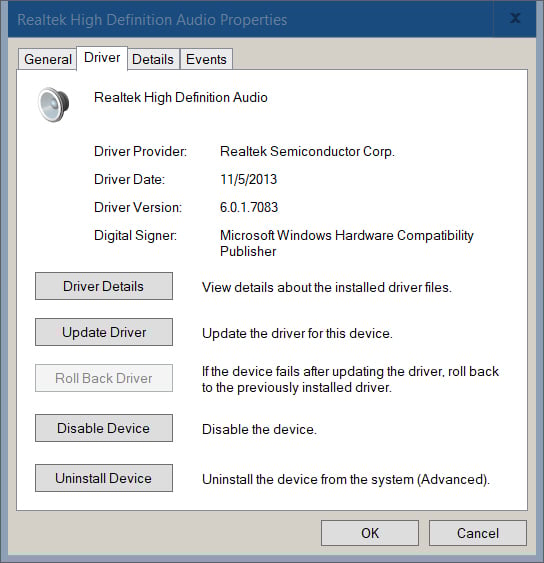Click the Driver Version label
Image resolution: width=544 pixels, height=563 pixels.
[138, 207]
